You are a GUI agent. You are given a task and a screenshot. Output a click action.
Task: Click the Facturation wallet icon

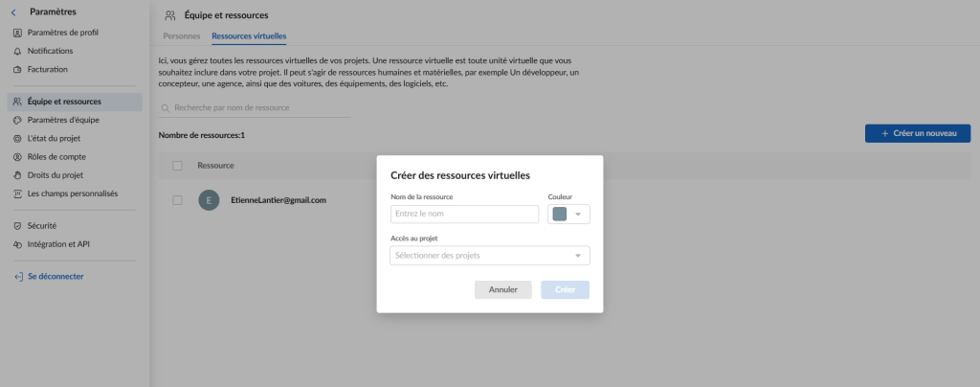tap(17, 69)
